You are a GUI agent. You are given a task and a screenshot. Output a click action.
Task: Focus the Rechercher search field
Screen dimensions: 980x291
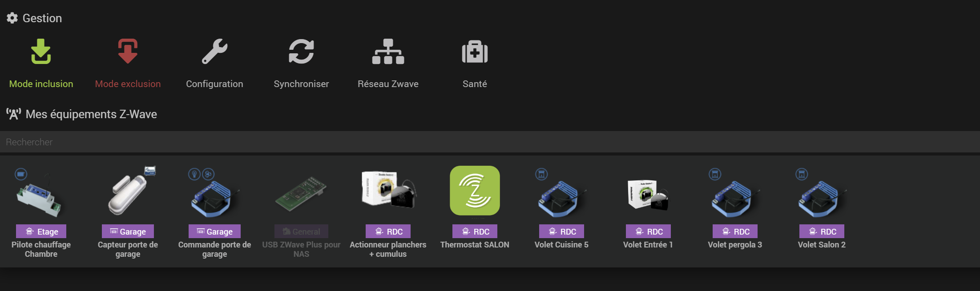tap(490, 142)
